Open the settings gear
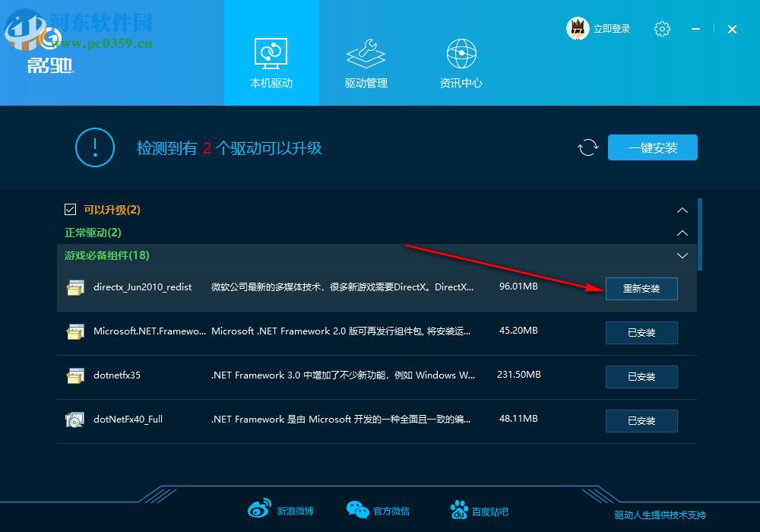The width and height of the screenshot is (760, 532). click(662, 28)
